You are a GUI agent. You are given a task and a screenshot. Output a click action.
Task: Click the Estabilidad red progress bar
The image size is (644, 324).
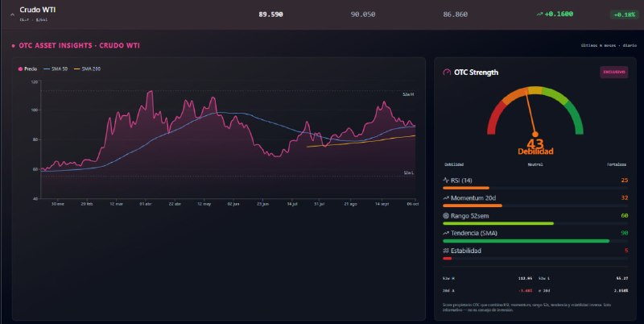click(448, 258)
